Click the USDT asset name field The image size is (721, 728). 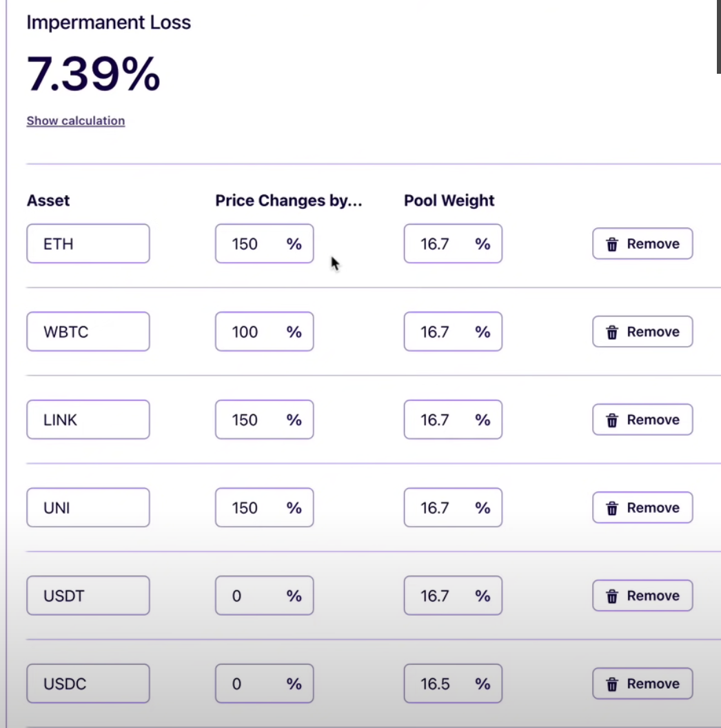(x=88, y=596)
